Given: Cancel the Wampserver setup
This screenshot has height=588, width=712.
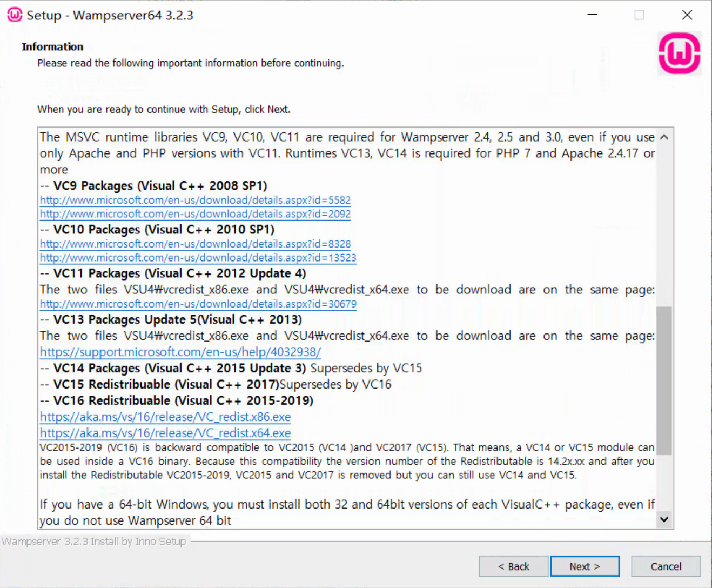Looking at the screenshot, I should [x=666, y=566].
